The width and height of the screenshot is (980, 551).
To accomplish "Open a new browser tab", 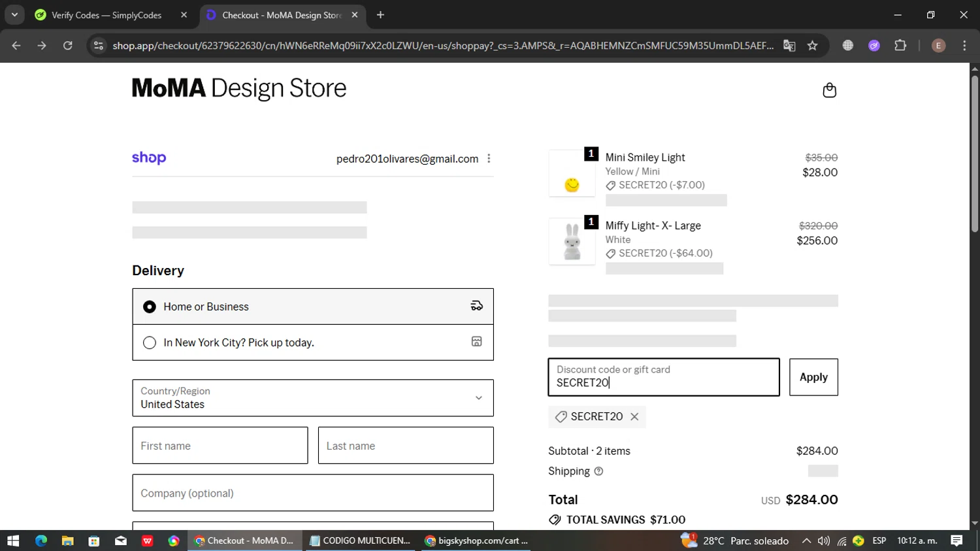I will coord(380,15).
